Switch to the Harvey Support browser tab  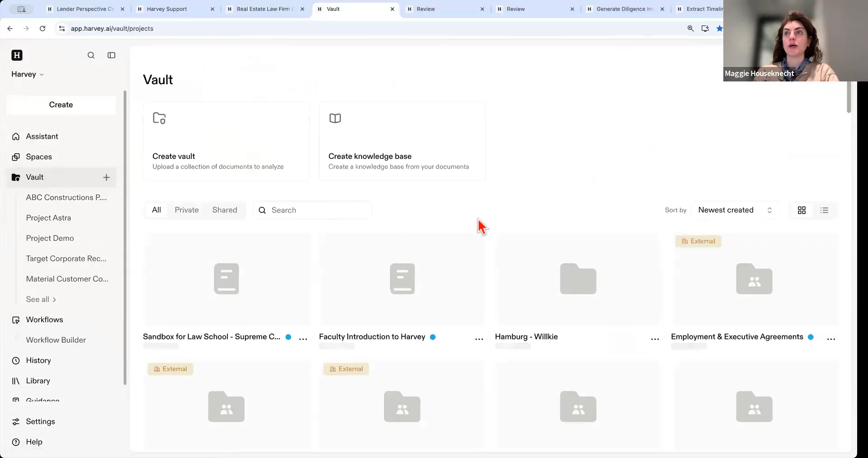167,9
